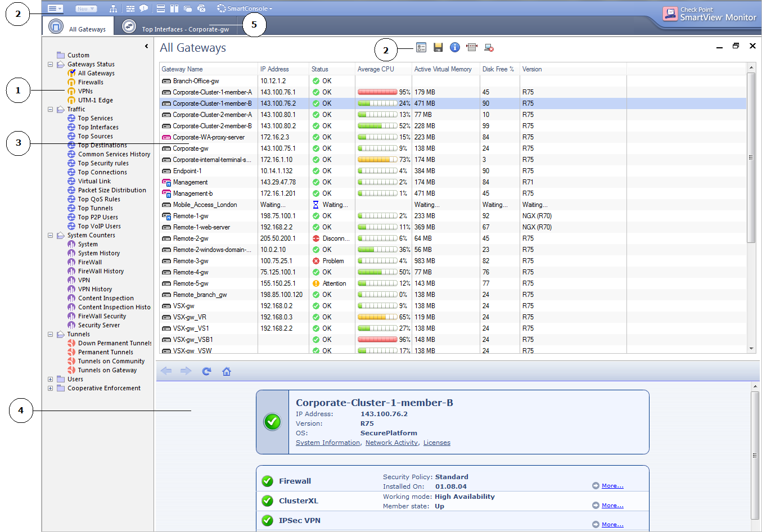Click the 95% CPU bar of Corporate-Cluster-1-member-A

[x=377, y=92]
